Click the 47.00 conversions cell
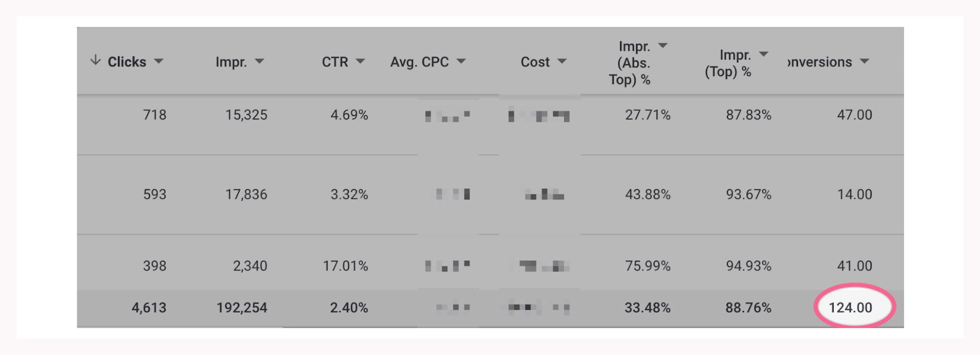Image resolution: width=980 pixels, height=355 pixels. 855,115
